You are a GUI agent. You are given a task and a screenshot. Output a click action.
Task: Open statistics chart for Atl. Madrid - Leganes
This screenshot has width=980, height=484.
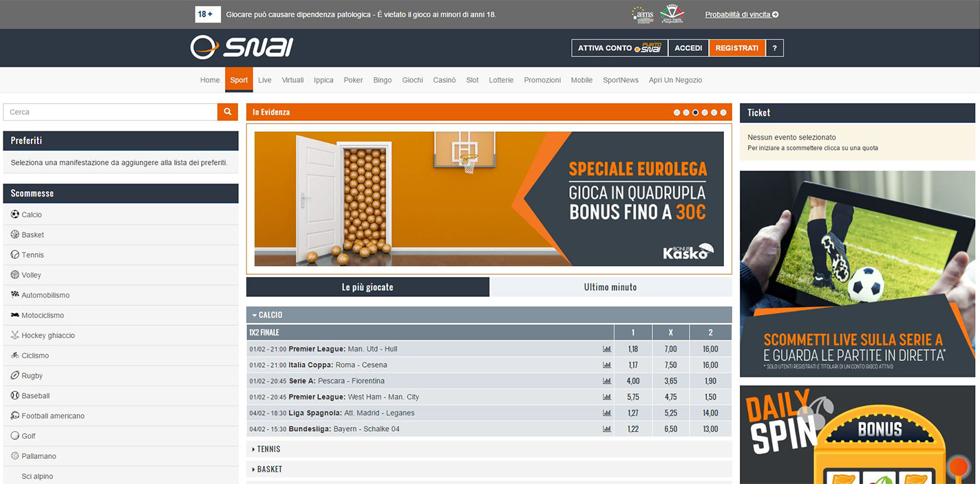(x=607, y=413)
